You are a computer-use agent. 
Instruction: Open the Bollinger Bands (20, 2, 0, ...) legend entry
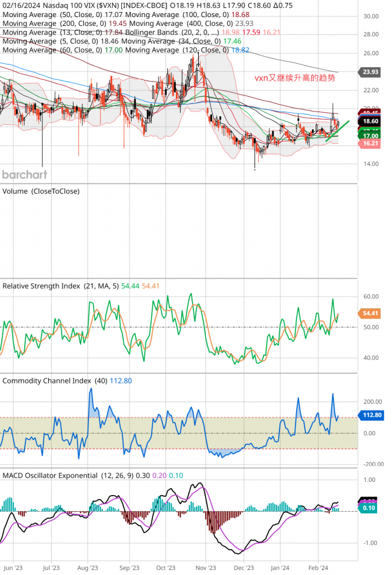[172, 32]
